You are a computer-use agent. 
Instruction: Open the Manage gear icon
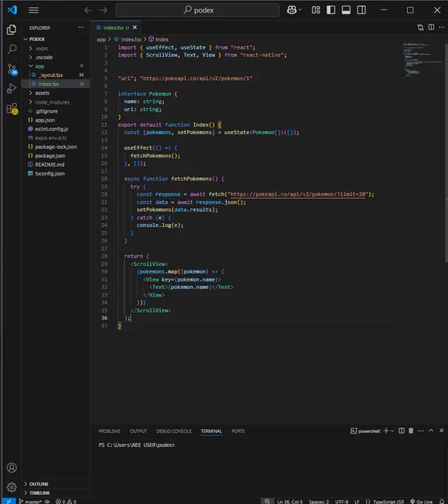pos(12,487)
